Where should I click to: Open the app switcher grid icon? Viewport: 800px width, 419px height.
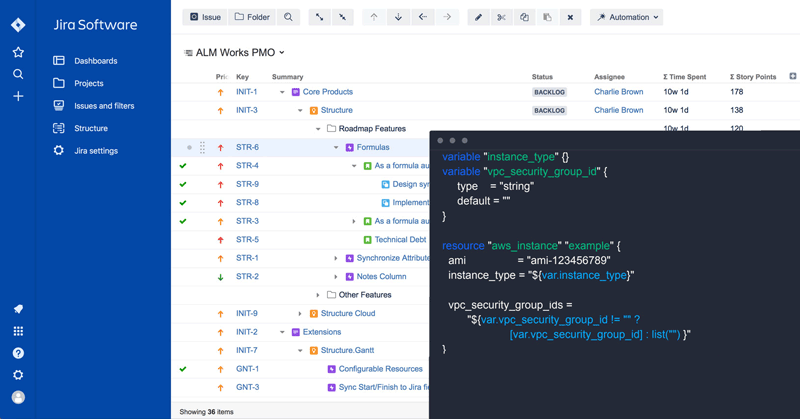pos(18,331)
